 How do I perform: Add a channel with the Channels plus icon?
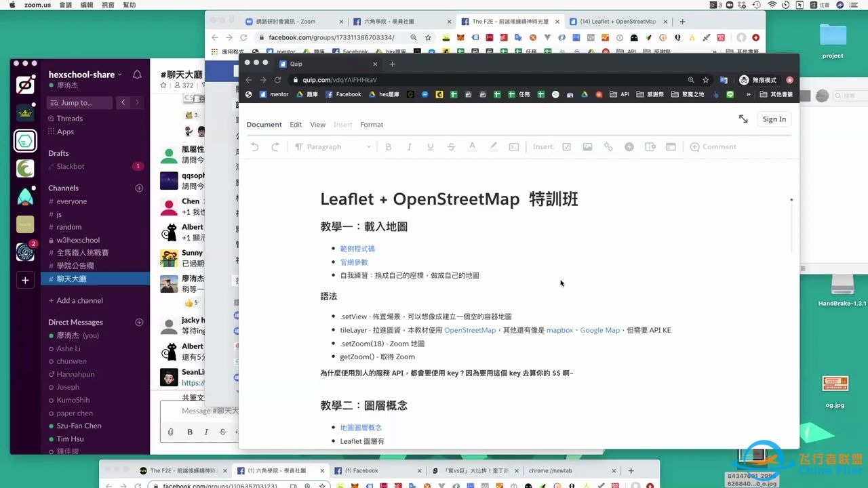[x=139, y=188]
